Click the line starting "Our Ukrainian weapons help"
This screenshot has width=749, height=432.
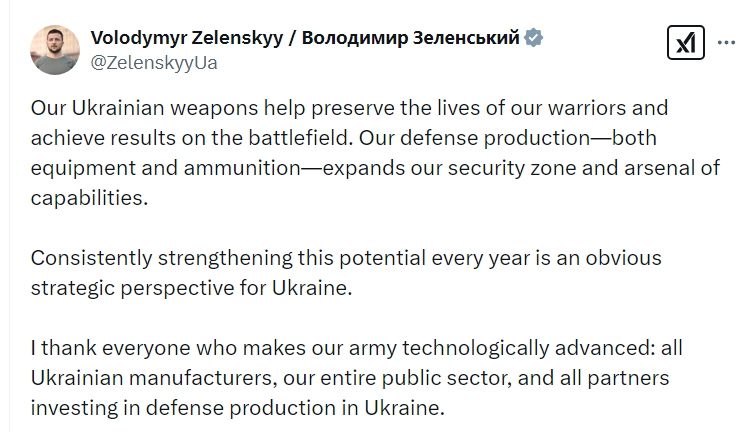point(349,108)
